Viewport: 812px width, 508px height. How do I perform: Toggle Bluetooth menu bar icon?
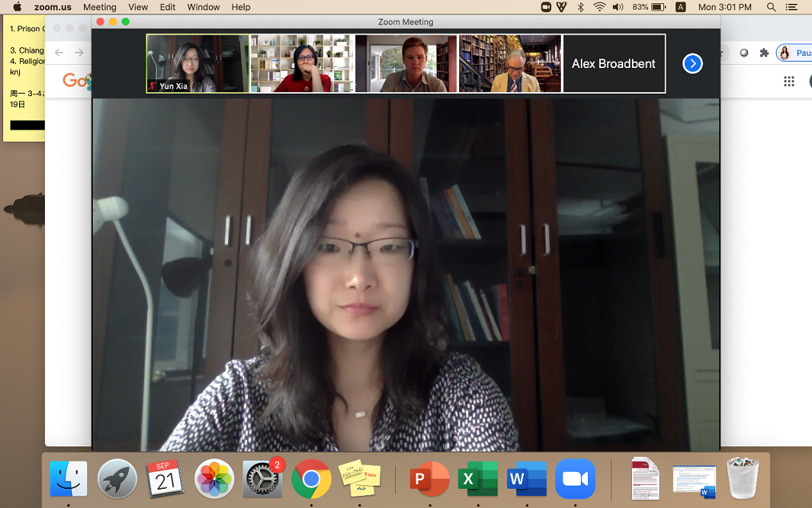[x=582, y=7]
